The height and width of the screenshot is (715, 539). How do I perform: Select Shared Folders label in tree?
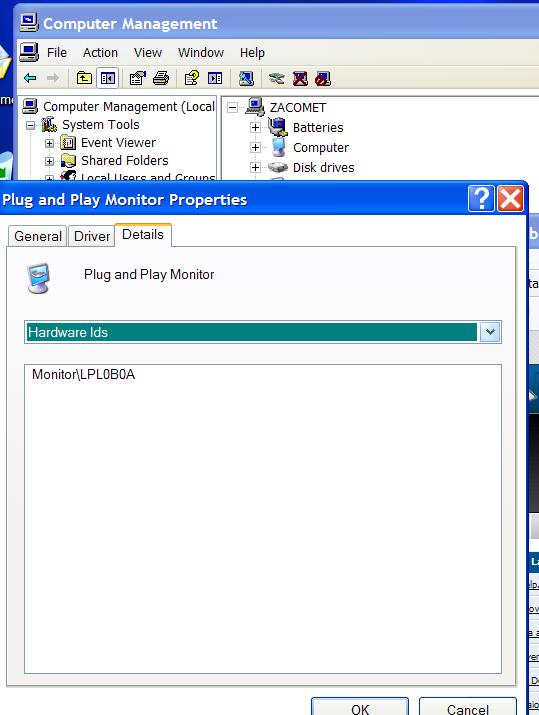click(x=124, y=161)
